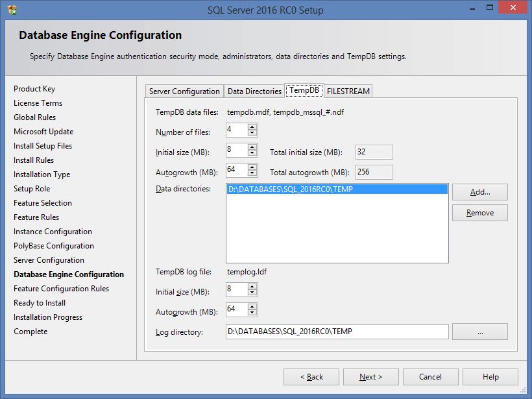Select the TempDB tab
Screen dimensions: 532x399
[304, 90]
